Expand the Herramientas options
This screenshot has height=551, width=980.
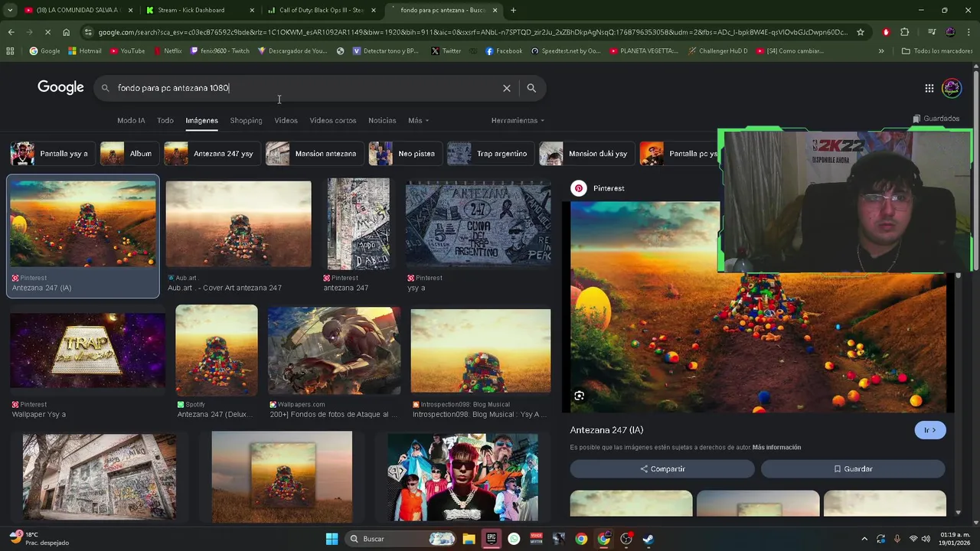click(518, 120)
